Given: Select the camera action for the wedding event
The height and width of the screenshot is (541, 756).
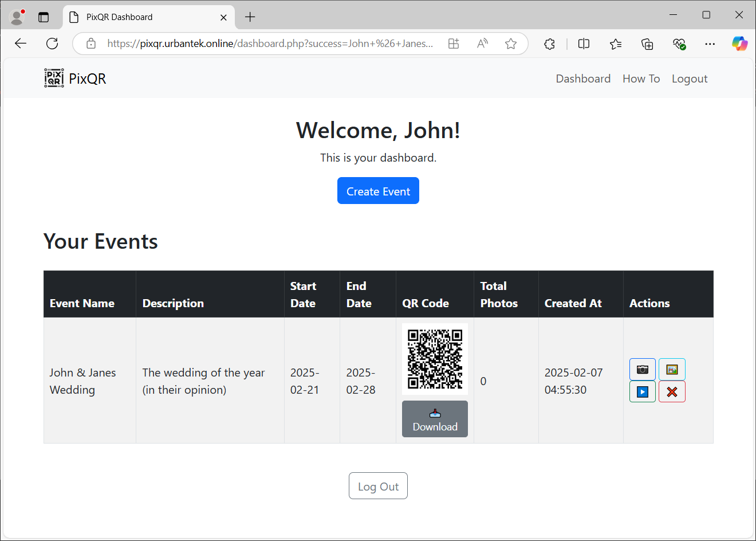Looking at the screenshot, I should click(x=642, y=369).
